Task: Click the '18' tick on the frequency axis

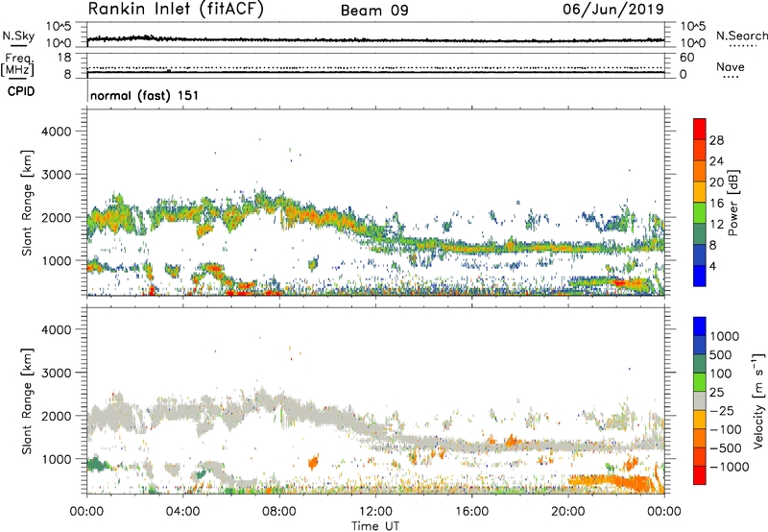Action: (x=64, y=58)
